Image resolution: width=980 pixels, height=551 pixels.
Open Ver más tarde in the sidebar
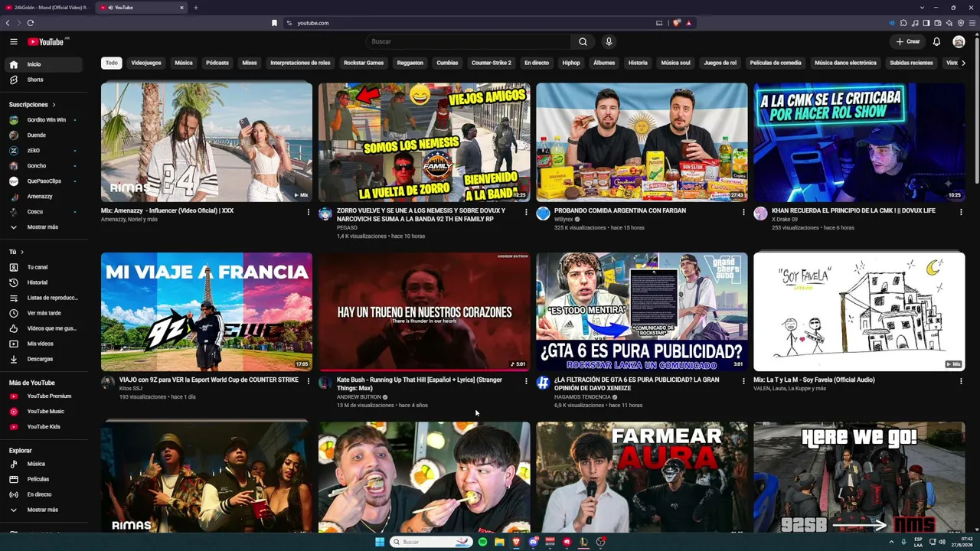(x=44, y=313)
